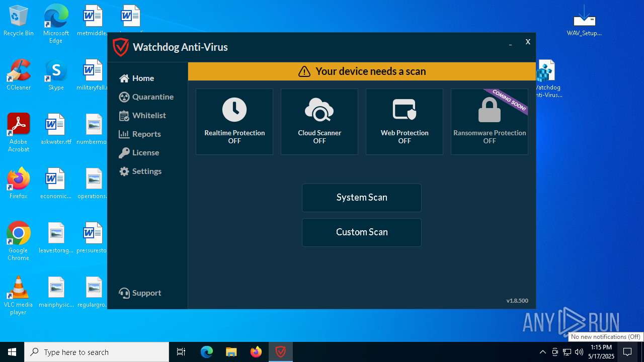Show hidden system tray icons
Viewport: 644px width, 362px height.
(x=542, y=352)
